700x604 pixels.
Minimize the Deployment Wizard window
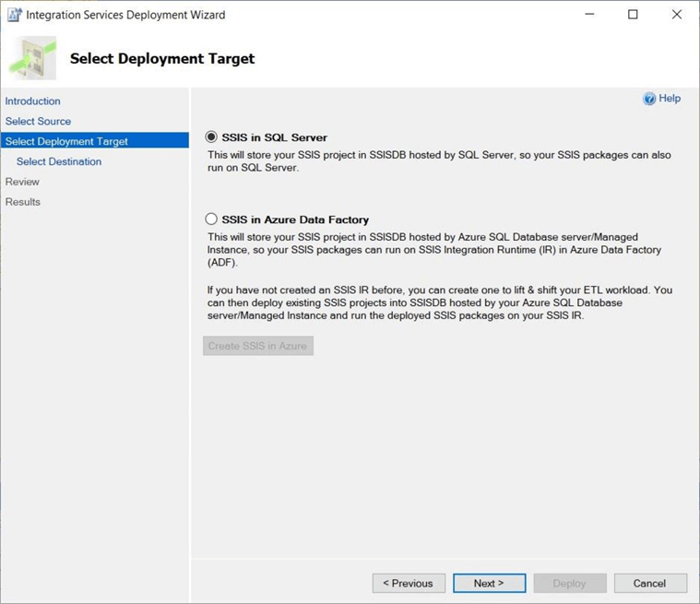tap(589, 15)
